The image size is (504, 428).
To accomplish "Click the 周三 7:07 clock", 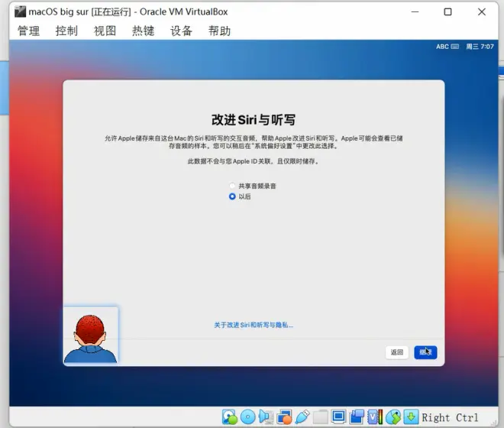I will coord(480,47).
